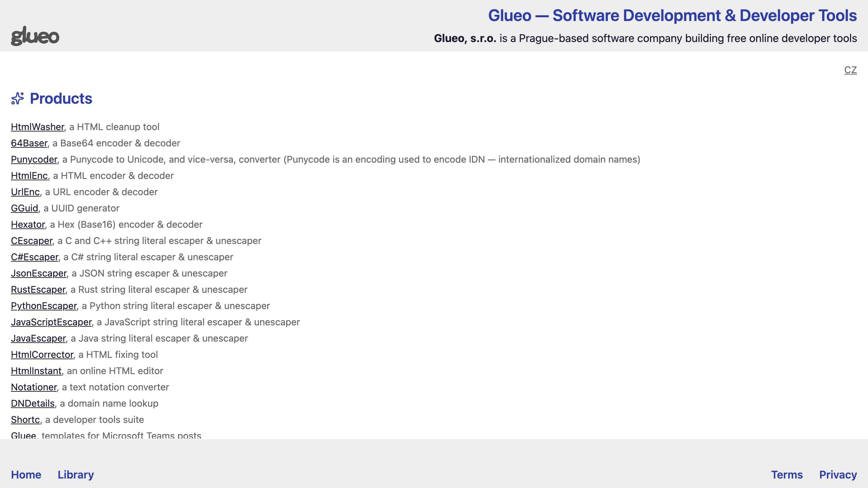
Task: Open the HtmlInstant online editor
Action: [36, 371]
